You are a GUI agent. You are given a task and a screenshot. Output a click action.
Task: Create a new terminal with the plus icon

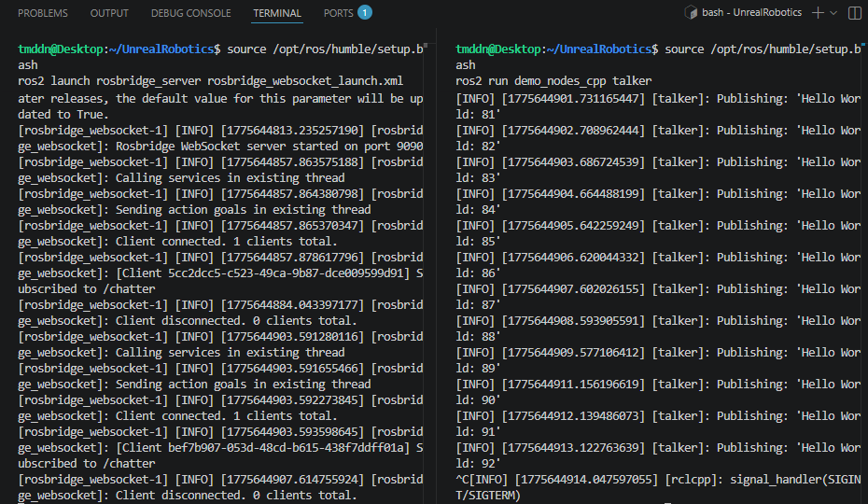click(x=818, y=13)
